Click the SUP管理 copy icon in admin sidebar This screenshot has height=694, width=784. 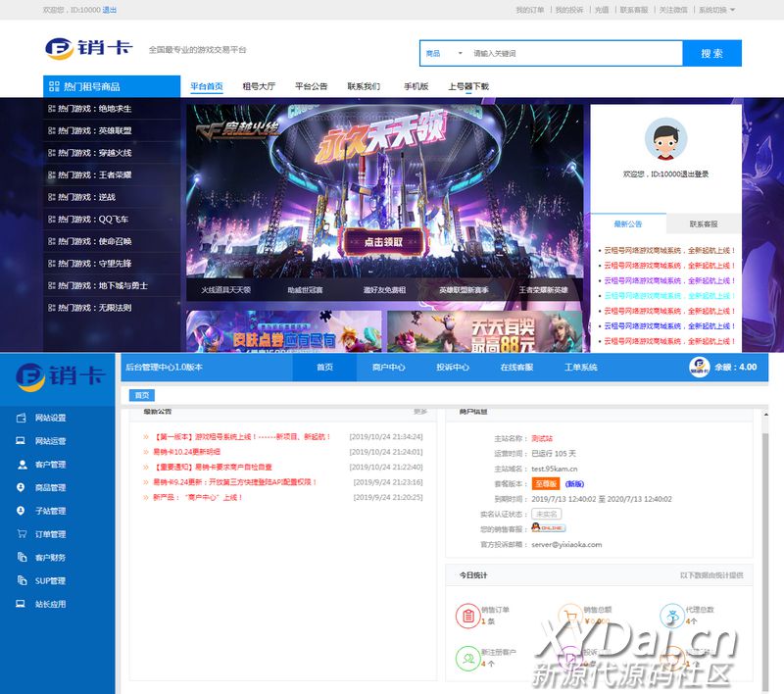(22, 580)
